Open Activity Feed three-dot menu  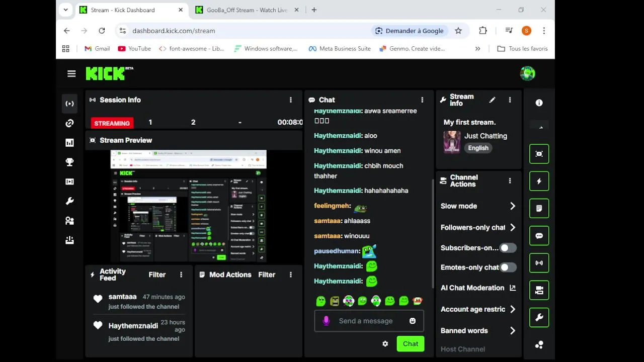click(181, 275)
